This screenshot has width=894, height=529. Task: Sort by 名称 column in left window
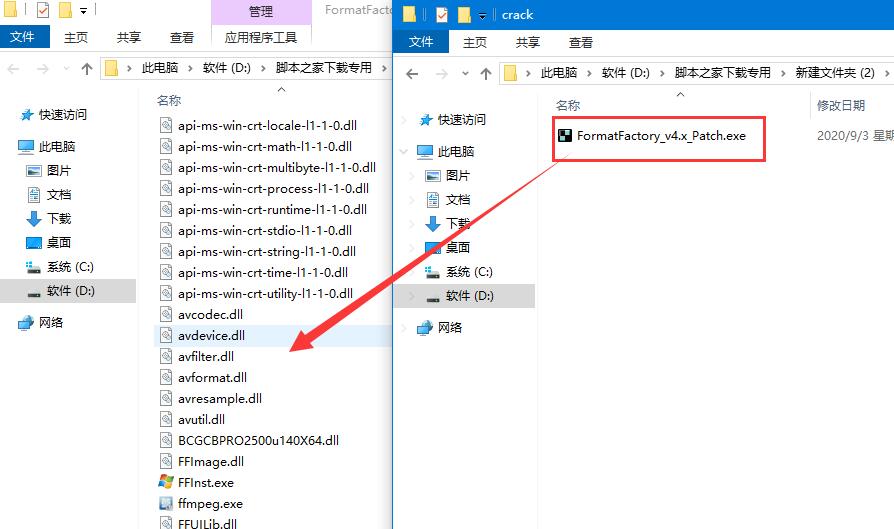point(169,101)
